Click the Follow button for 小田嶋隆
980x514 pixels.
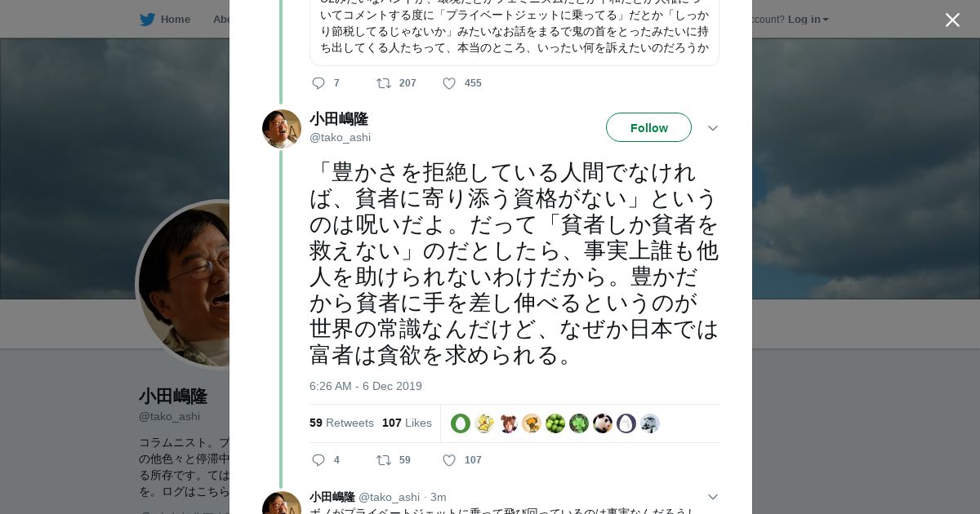pos(648,127)
